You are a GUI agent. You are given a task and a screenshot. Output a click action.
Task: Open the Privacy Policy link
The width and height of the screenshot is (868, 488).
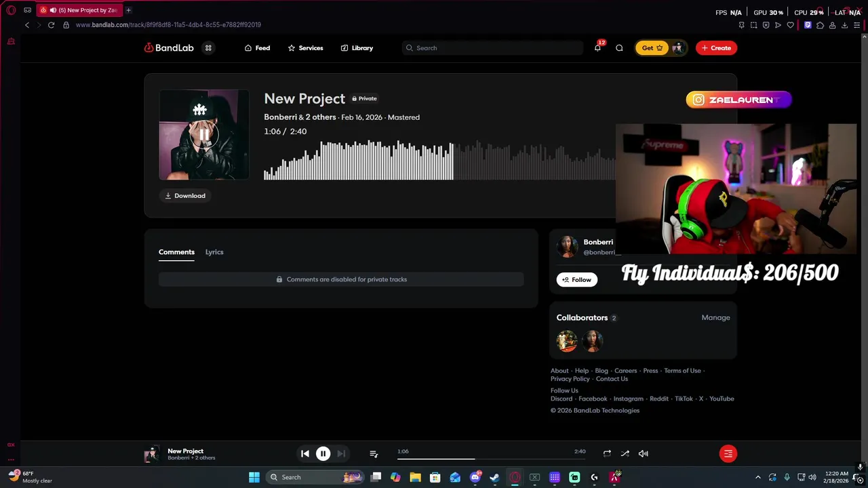pyautogui.click(x=570, y=379)
